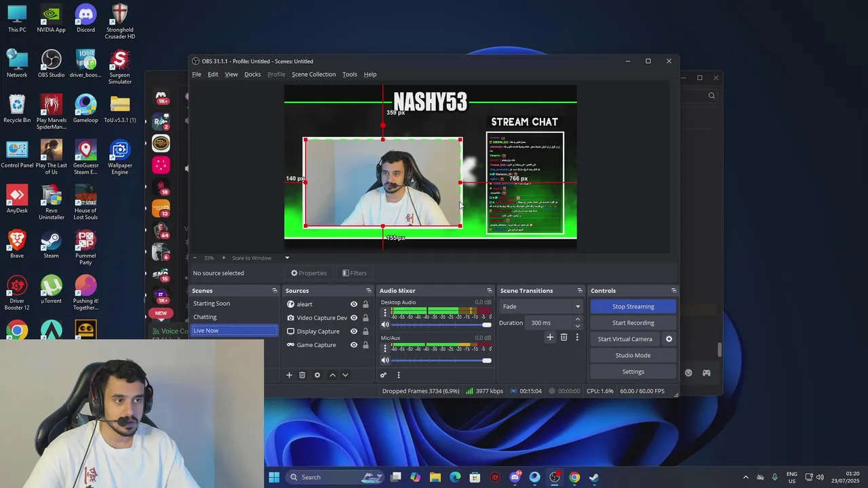Lock the Game Capture source
Viewport: 868px width, 488px height.
click(366, 345)
